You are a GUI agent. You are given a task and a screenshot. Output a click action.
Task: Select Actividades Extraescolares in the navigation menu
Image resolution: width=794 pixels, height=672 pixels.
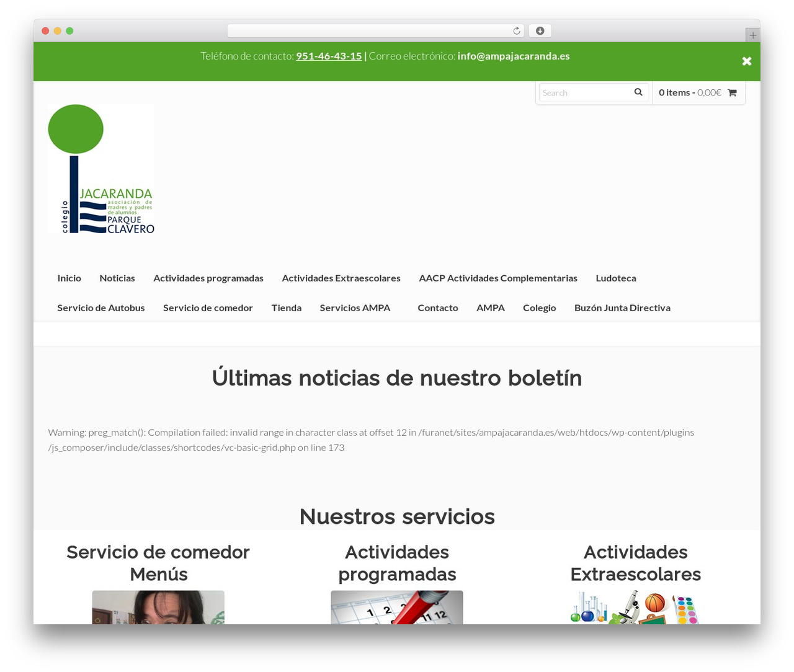point(341,278)
